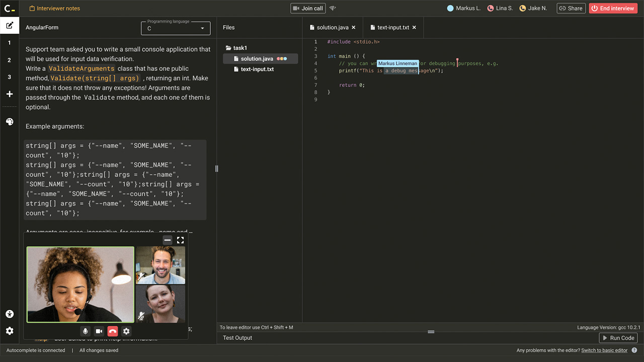
Task: Click the paper plane send icon
Action: click(333, 9)
